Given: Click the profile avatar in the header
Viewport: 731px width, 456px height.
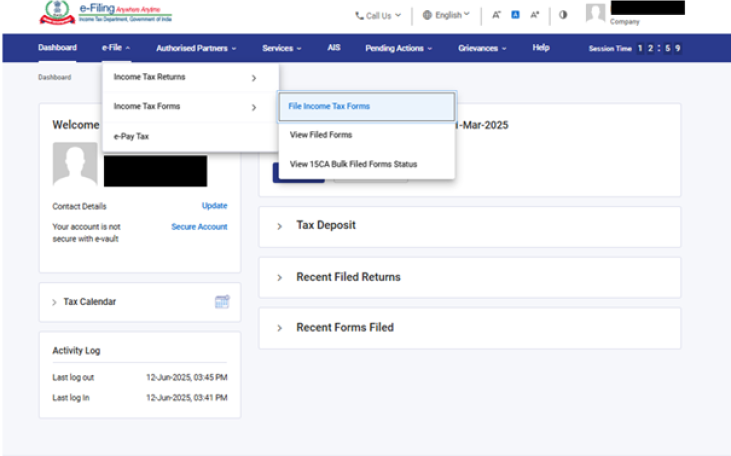Looking at the screenshot, I should tap(596, 14).
